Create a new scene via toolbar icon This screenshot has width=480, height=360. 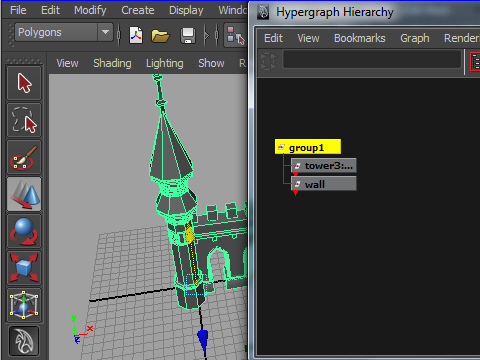pyautogui.click(x=136, y=35)
